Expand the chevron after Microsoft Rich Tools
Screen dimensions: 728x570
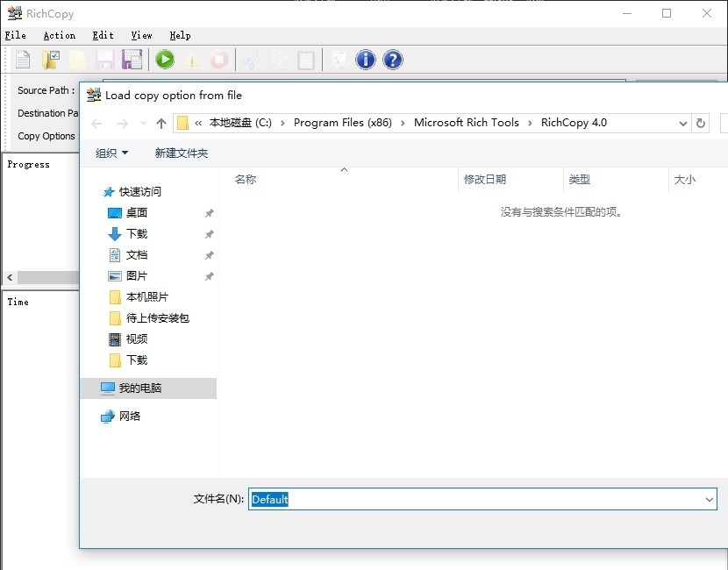click(530, 123)
